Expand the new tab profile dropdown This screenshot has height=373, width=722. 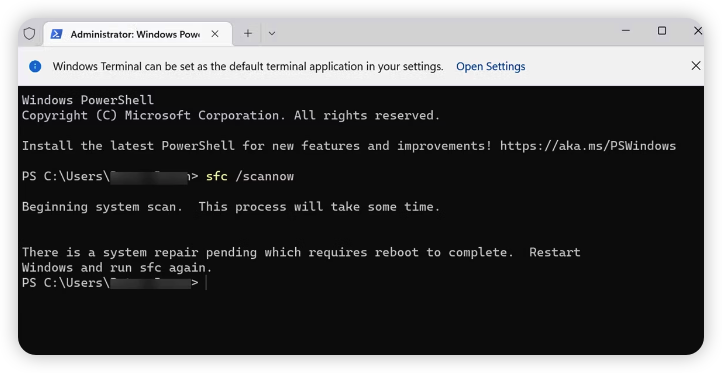(x=272, y=33)
